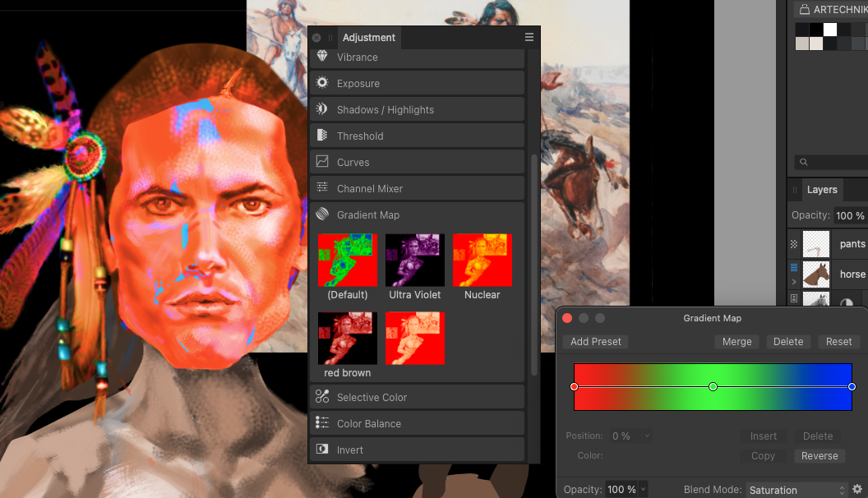The image size is (868, 498).
Task: Click the Gradient Map Opacity value field
Action: [x=621, y=489]
